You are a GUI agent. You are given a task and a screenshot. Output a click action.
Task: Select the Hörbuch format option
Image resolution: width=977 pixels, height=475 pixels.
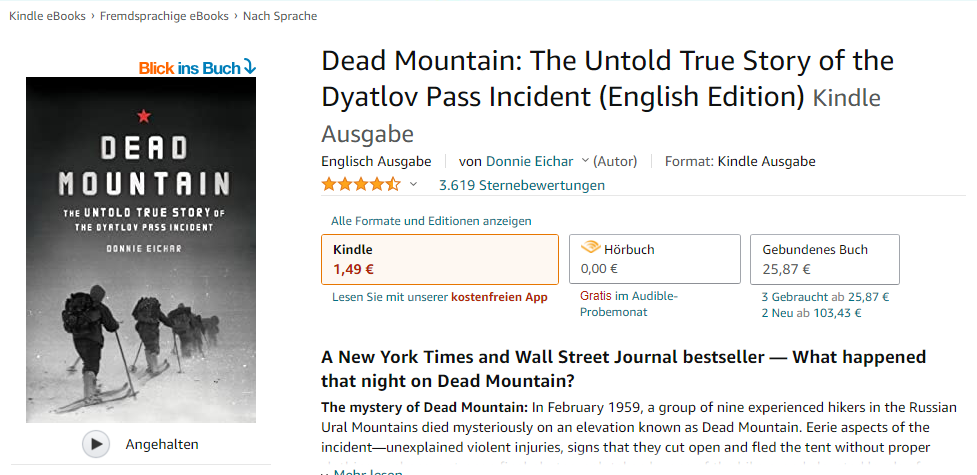654,259
